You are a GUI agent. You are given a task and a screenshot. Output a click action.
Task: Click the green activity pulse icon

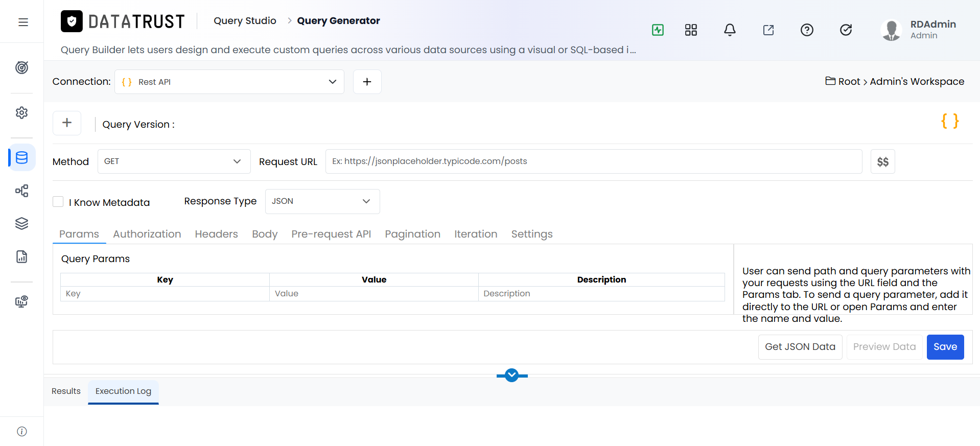click(658, 30)
